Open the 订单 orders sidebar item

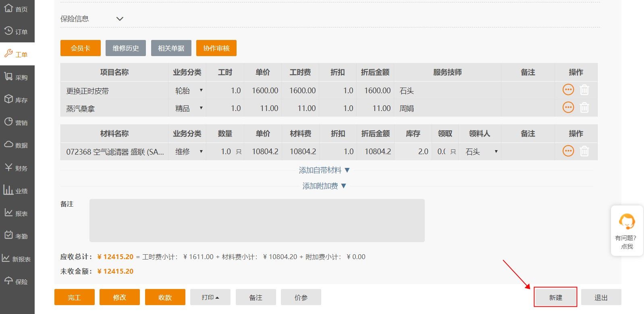point(17,31)
